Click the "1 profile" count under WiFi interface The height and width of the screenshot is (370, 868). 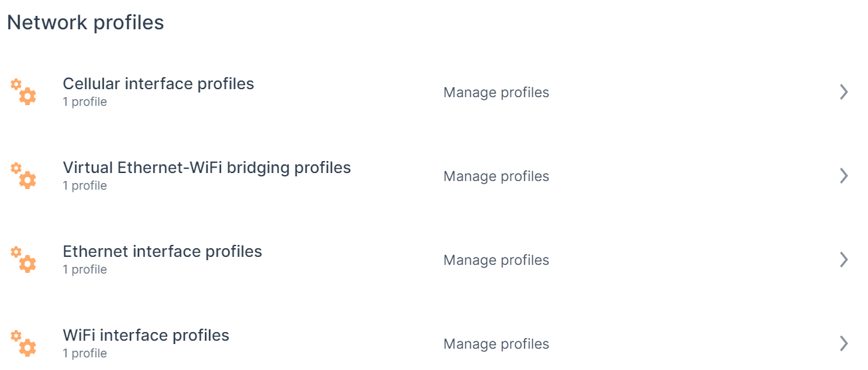pyautogui.click(x=85, y=353)
